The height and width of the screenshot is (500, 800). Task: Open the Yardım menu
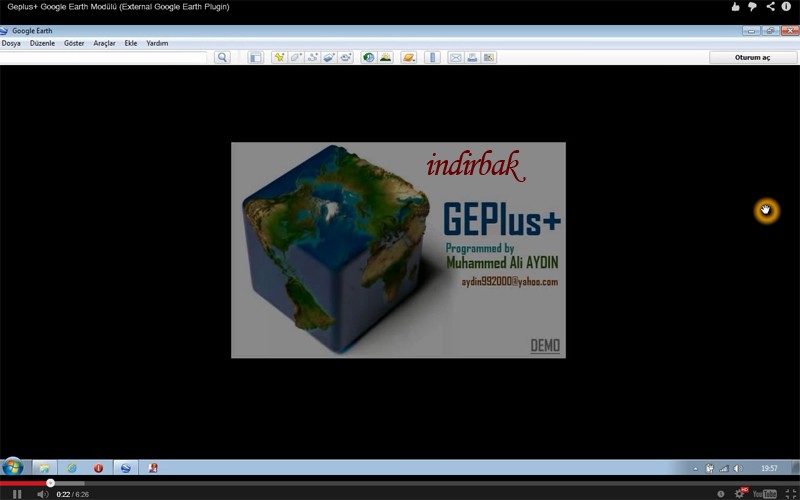coord(157,43)
